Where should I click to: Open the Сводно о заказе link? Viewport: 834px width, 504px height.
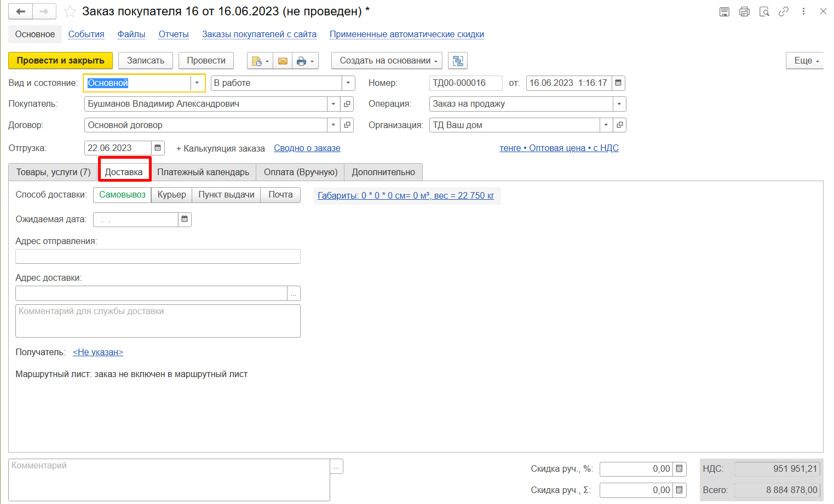(x=307, y=148)
